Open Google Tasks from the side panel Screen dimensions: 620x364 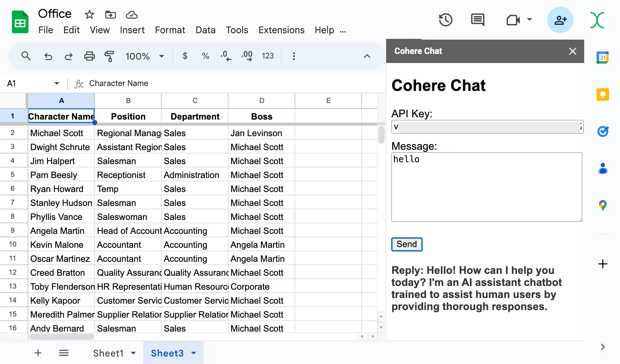coord(603,131)
